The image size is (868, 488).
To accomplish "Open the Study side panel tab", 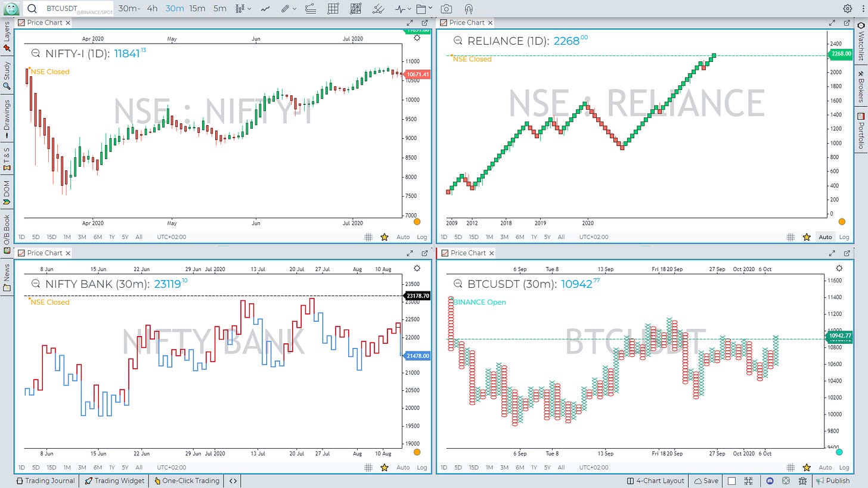I will click(x=7, y=75).
